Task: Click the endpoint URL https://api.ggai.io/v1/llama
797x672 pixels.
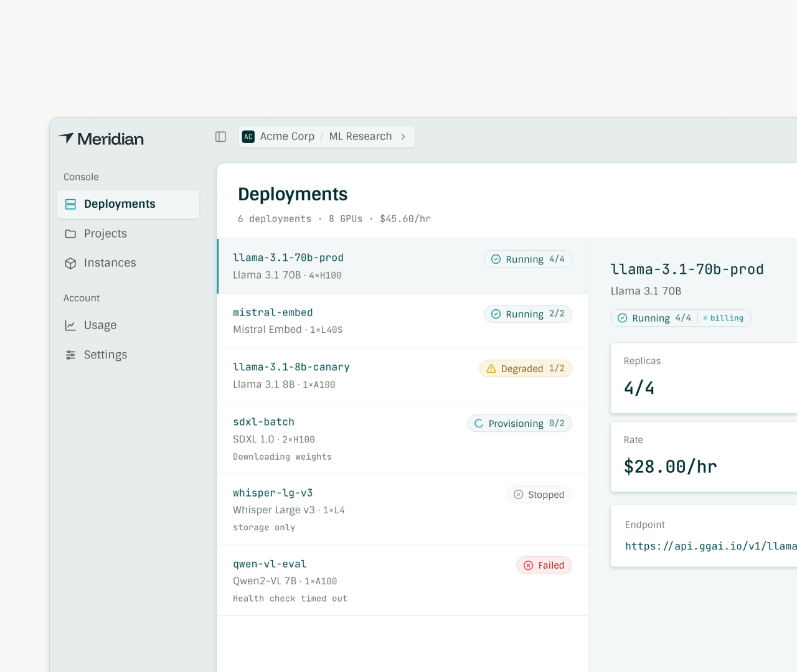Action: coord(711,546)
